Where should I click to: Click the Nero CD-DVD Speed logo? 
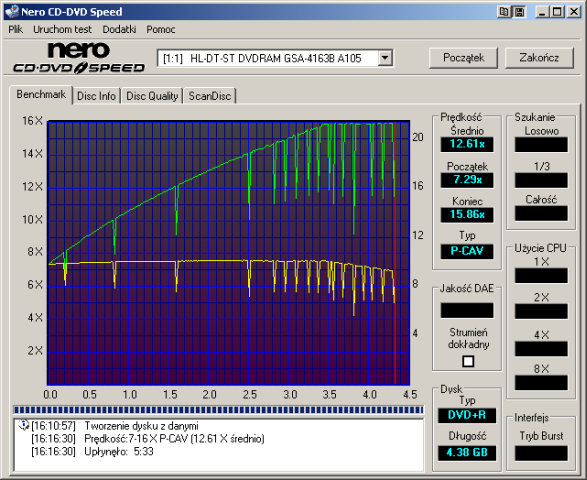(79, 57)
